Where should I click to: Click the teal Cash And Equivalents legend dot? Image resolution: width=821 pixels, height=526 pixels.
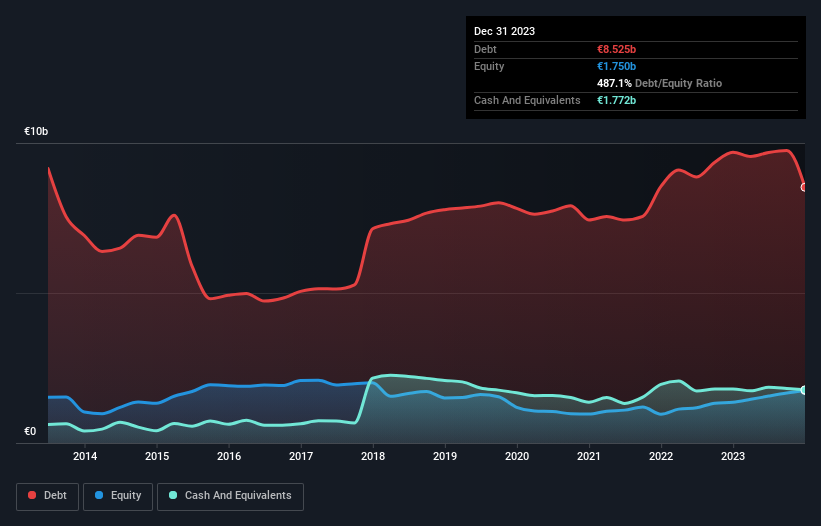[x=173, y=495]
